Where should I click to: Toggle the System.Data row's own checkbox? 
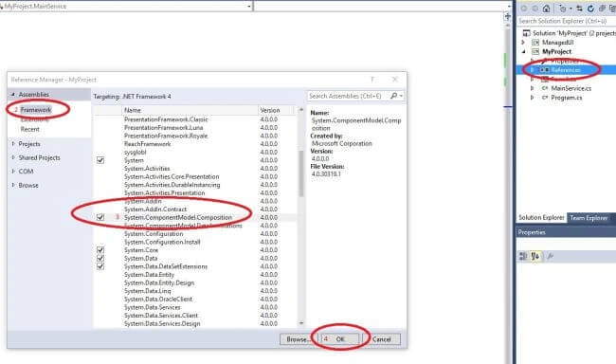click(100, 258)
